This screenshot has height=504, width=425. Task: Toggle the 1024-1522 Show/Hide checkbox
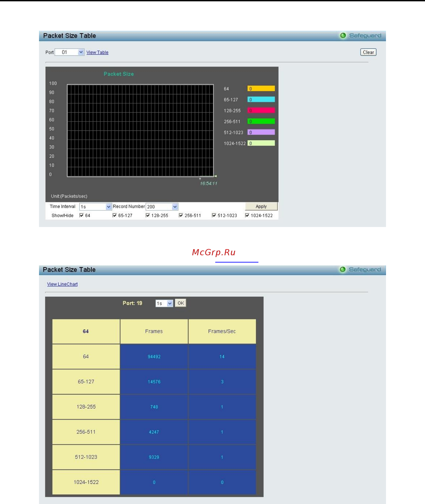(247, 215)
